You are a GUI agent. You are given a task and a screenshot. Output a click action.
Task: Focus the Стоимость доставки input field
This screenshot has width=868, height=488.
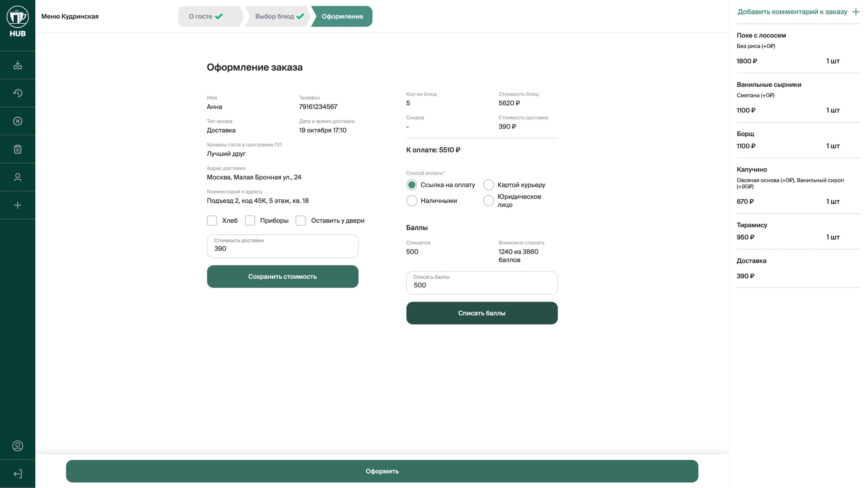click(x=283, y=246)
